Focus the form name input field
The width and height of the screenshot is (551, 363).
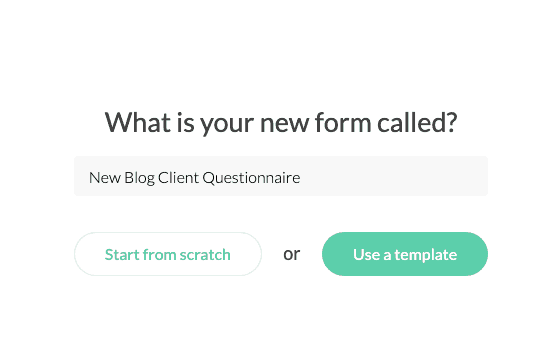[x=281, y=176]
